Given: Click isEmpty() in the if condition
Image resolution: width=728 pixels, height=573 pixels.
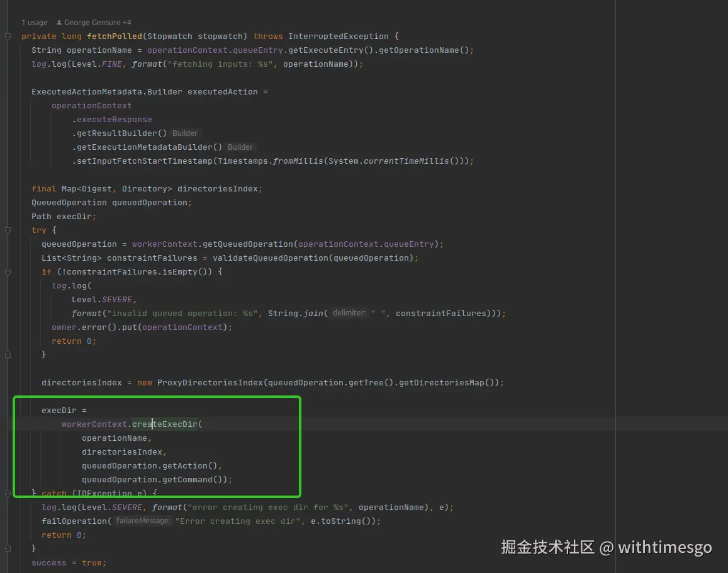Looking at the screenshot, I should click(x=187, y=272).
